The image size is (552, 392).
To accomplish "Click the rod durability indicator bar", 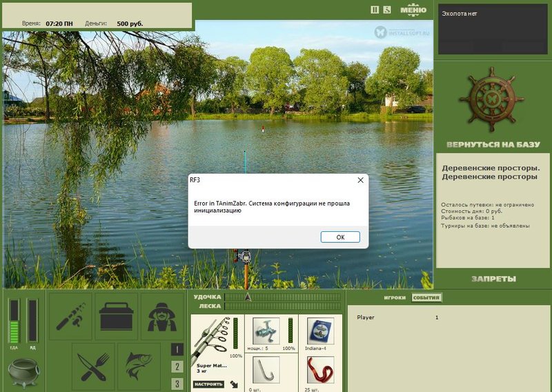I will click(235, 334).
